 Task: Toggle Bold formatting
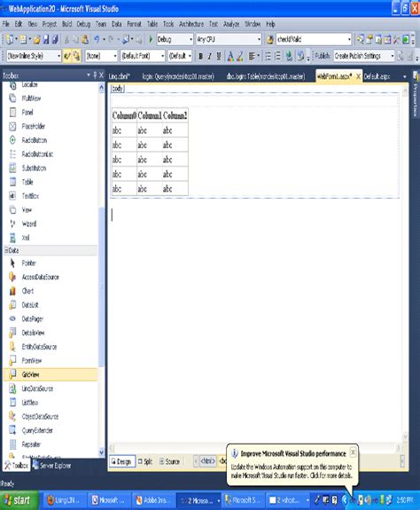click(x=200, y=56)
